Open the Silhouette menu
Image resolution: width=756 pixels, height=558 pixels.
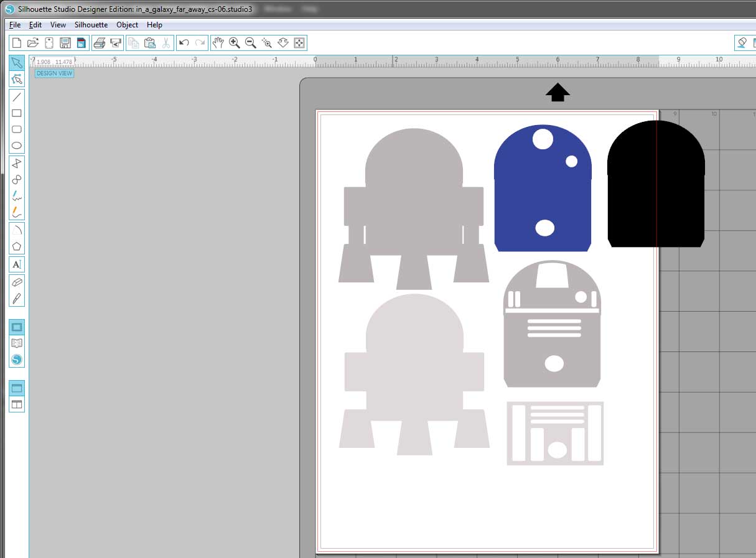[91, 25]
